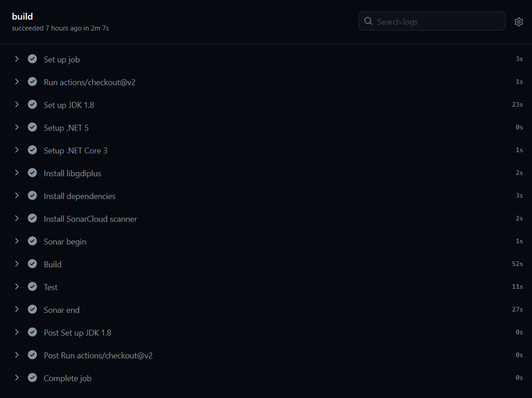Expand the Test step chevron

point(16,286)
